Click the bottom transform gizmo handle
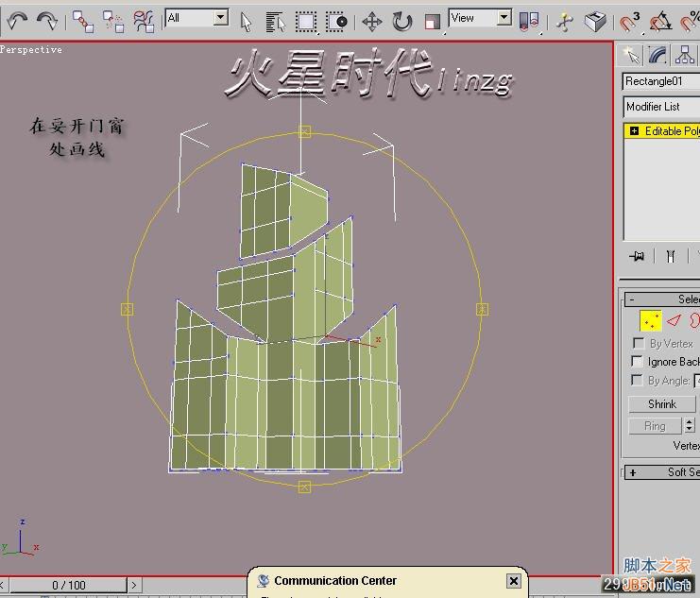The height and width of the screenshot is (598, 700). tap(304, 487)
